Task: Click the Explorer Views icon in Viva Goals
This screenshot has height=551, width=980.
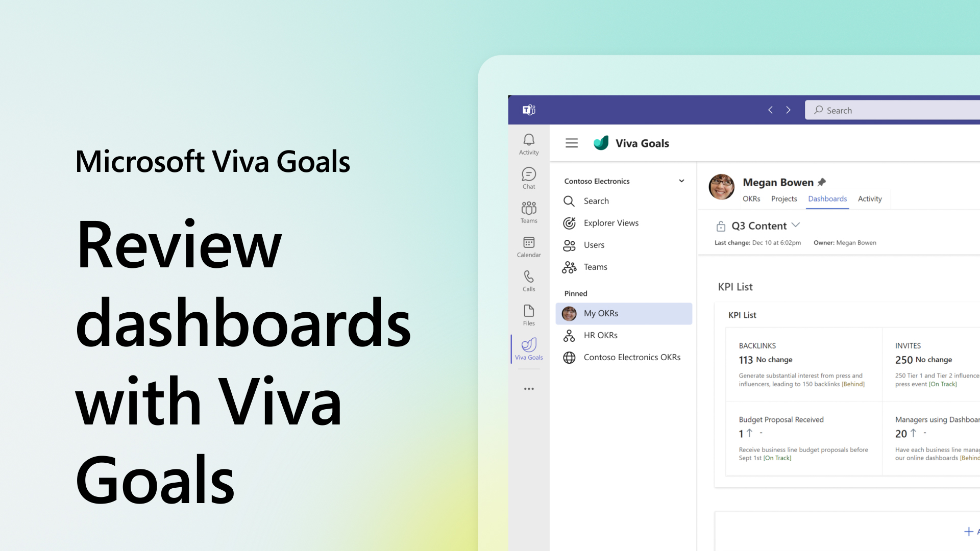Action: click(x=570, y=222)
